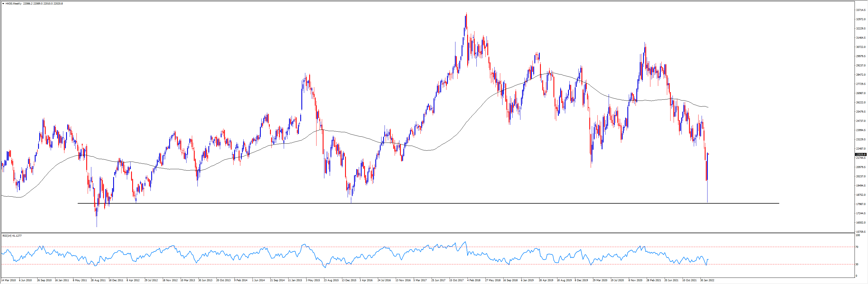Click the 4 Feb 2018 date label
The height and width of the screenshot is (284, 868).
pos(474,280)
